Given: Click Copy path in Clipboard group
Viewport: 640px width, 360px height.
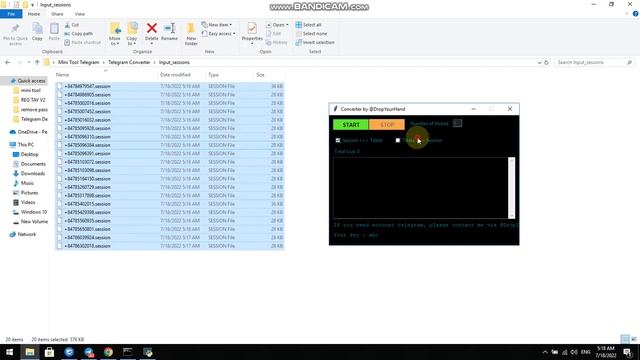Looking at the screenshot, I should 78,33.
